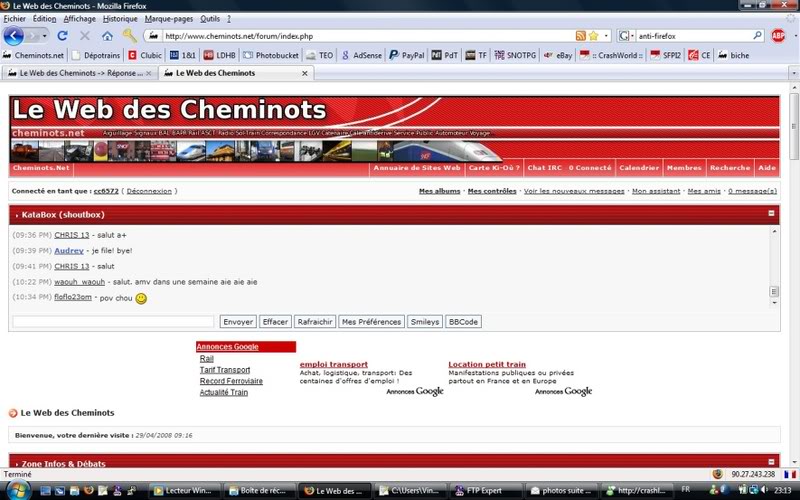Click the Adblock Plus ABP icon
Viewport: 800px width, 500px height.
coord(778,36)
